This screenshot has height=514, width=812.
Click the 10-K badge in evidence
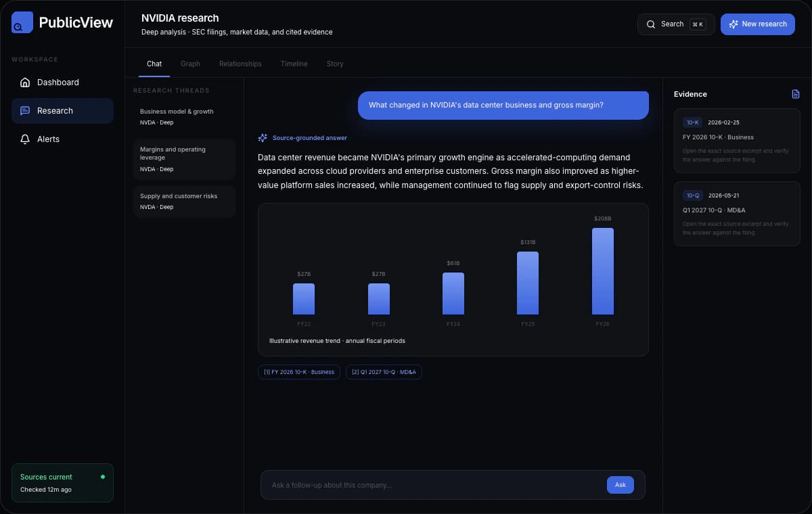pyautogui.click(x=693, y=122)
